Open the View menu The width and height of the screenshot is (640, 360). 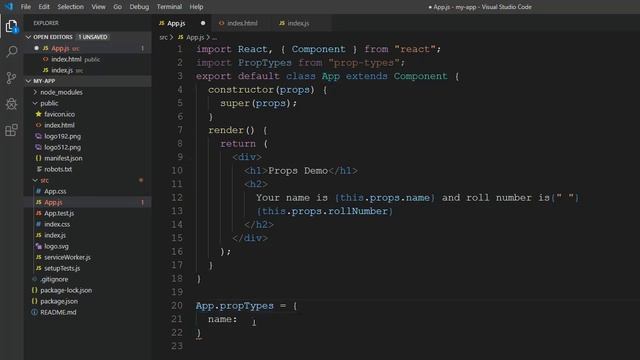(98, 7)
